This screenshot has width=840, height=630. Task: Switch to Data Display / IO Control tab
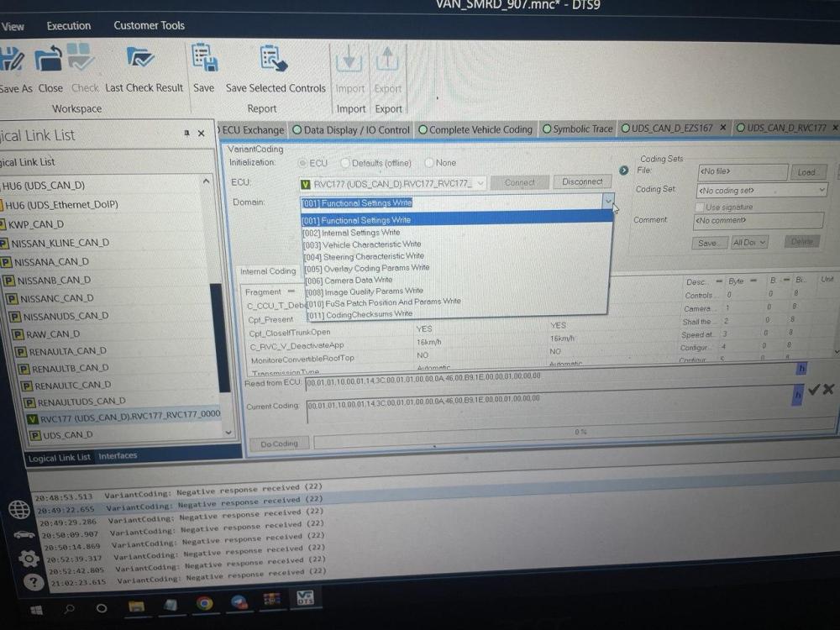tap(351, 129)
